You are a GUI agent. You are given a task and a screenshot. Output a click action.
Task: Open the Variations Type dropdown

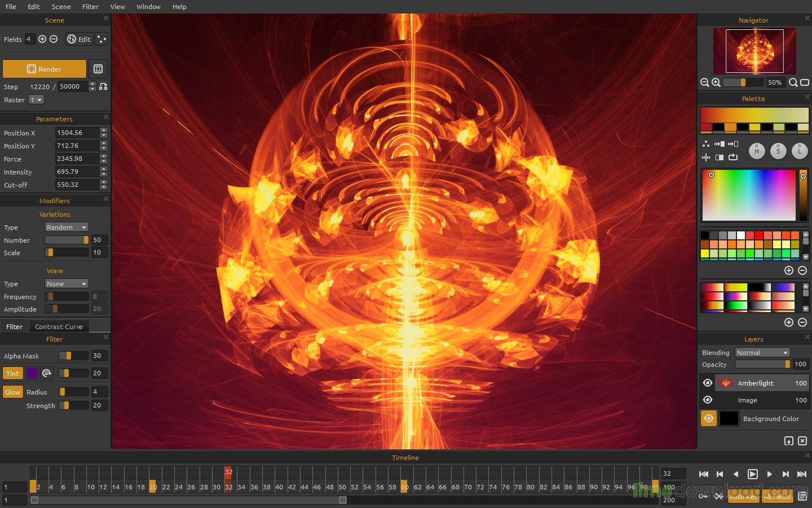click(66, 227)
